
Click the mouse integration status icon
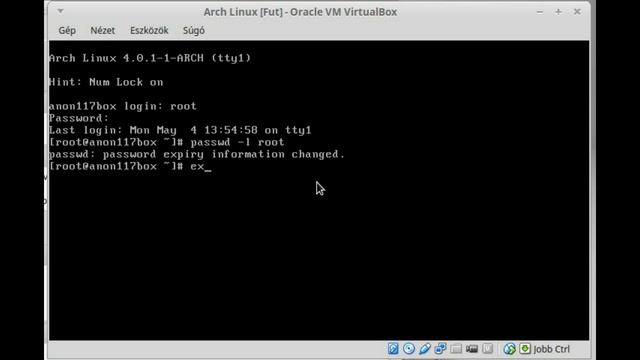tap(509, 349)
